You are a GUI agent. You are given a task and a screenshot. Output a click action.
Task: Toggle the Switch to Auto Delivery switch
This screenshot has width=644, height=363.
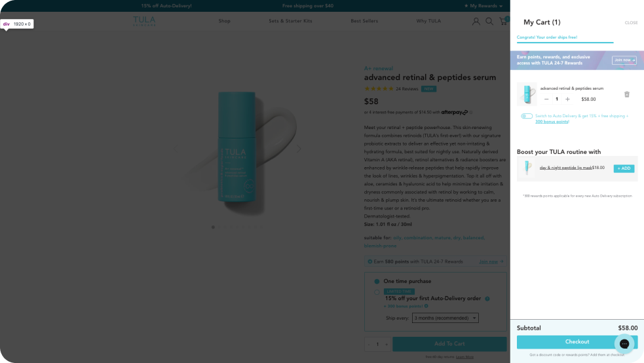(x=527, y=116)
